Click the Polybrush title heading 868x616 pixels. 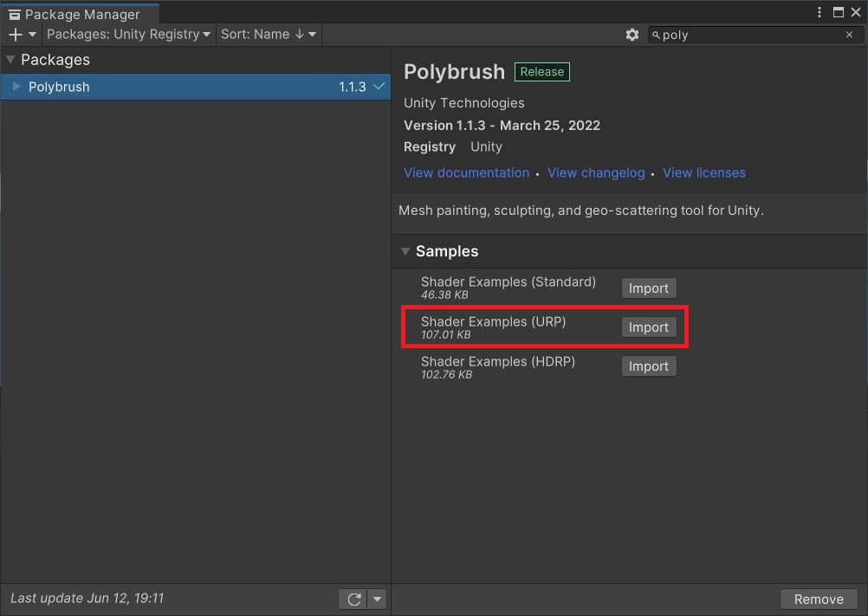click(x=454, y=72)
